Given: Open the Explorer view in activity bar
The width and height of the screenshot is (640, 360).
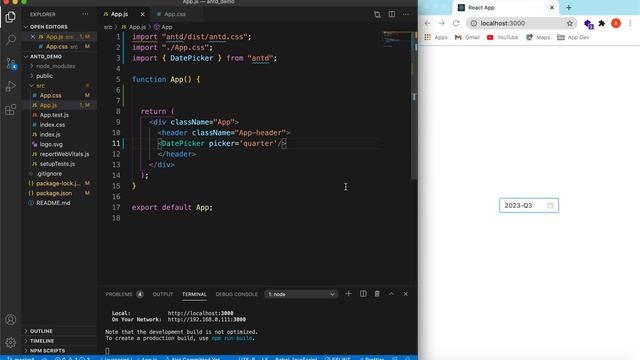Looking at the screenshot, I should [11, 17].
